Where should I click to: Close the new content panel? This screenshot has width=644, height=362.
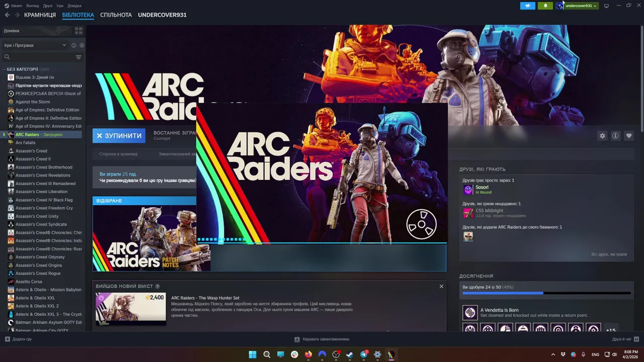tap(441, 286)
